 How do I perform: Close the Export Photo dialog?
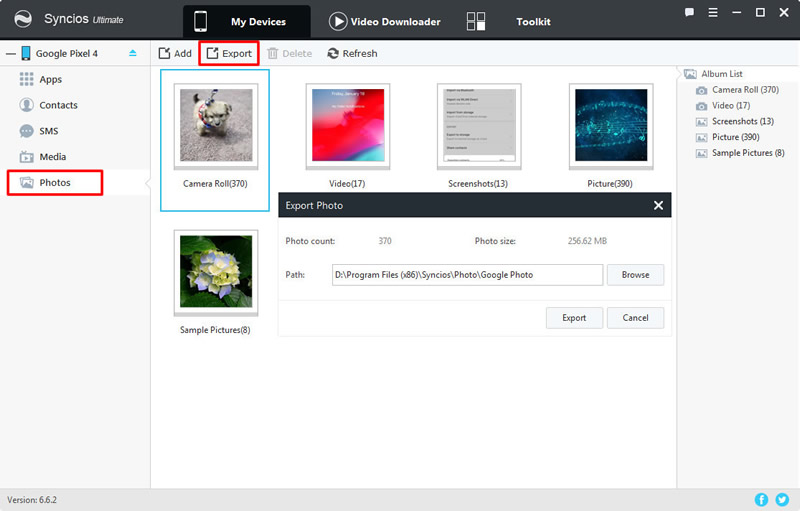[658, 205]
